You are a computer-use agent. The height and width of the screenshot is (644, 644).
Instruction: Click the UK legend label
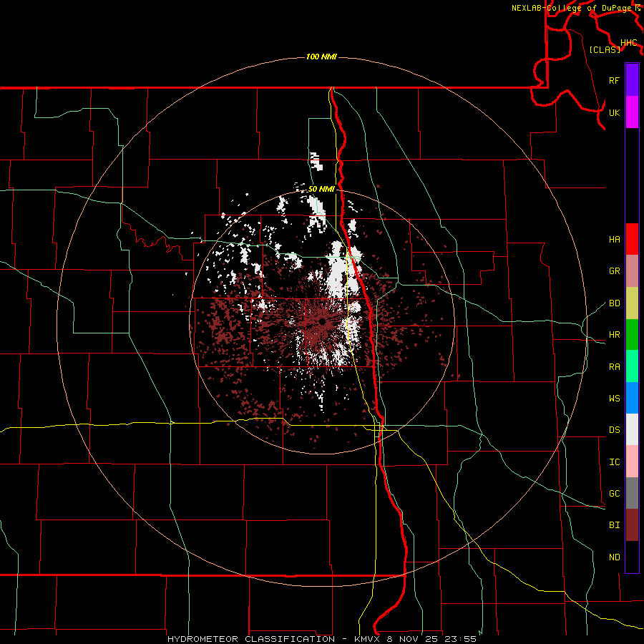[x=614, y=112]
